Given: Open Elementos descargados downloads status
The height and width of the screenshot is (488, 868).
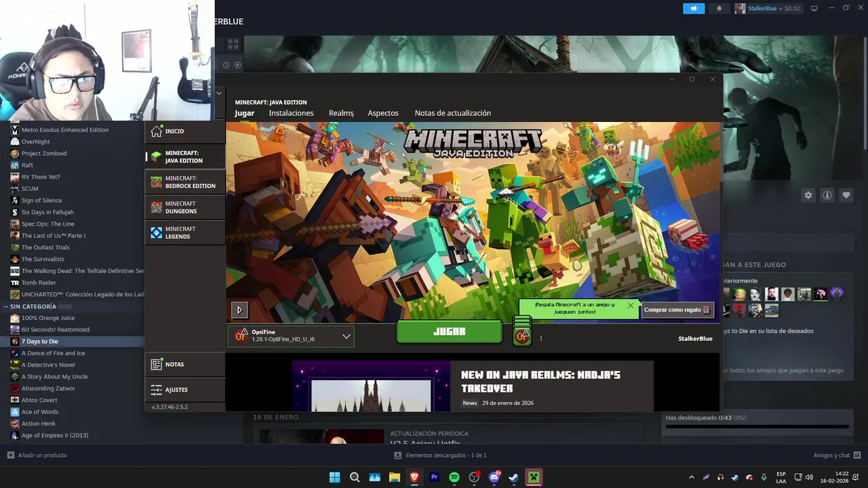Looking at the screenshot, I should coord(440,455).
